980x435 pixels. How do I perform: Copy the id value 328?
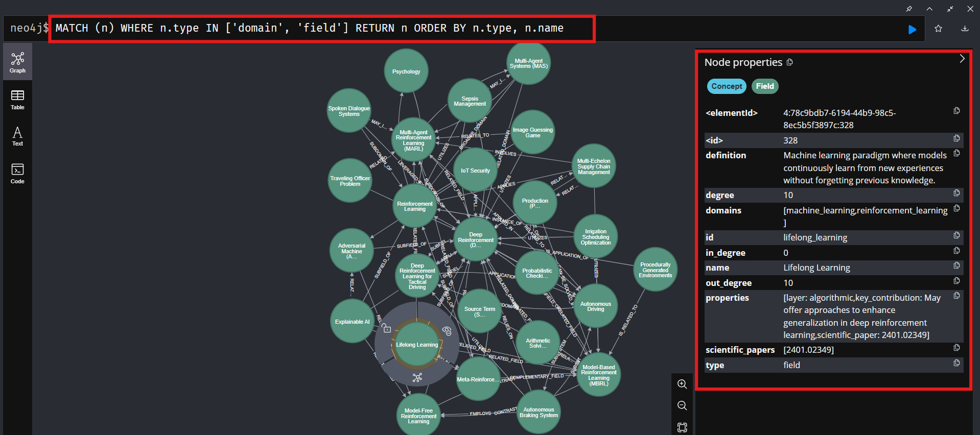[956, 138]
